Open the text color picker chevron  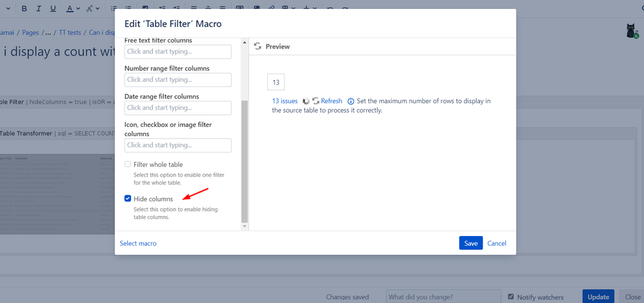77,8
